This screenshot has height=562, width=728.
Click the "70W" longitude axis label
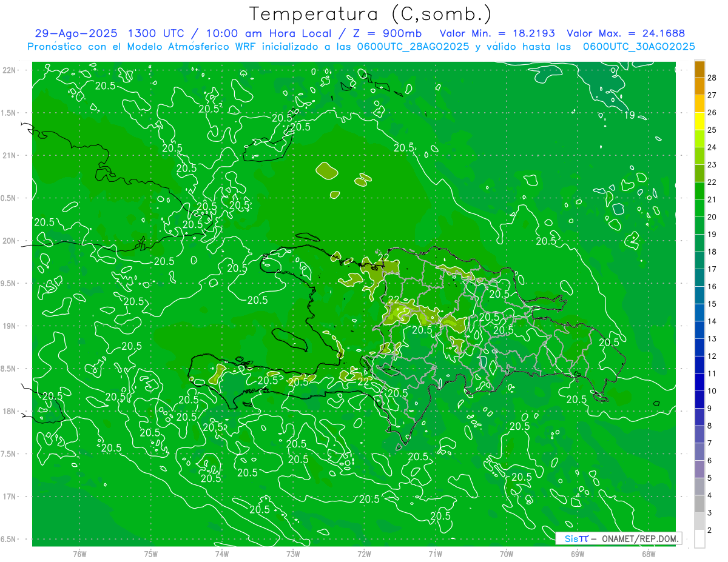pyautogui.click(x=507, y=554)
